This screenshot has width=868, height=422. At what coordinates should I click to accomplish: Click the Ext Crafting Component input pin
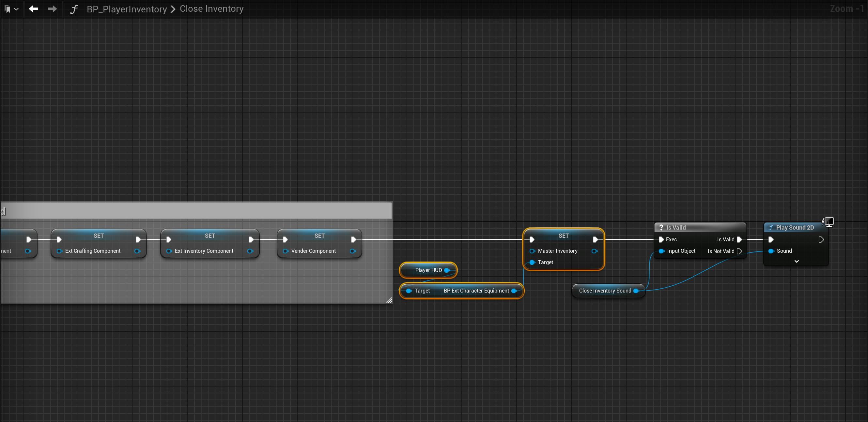pos(59,251)
